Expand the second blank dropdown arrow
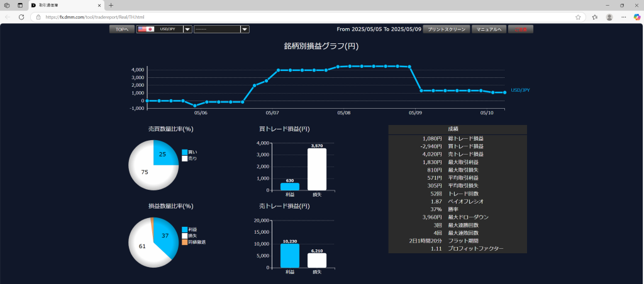The image size is (644, 284). (245, 29)
